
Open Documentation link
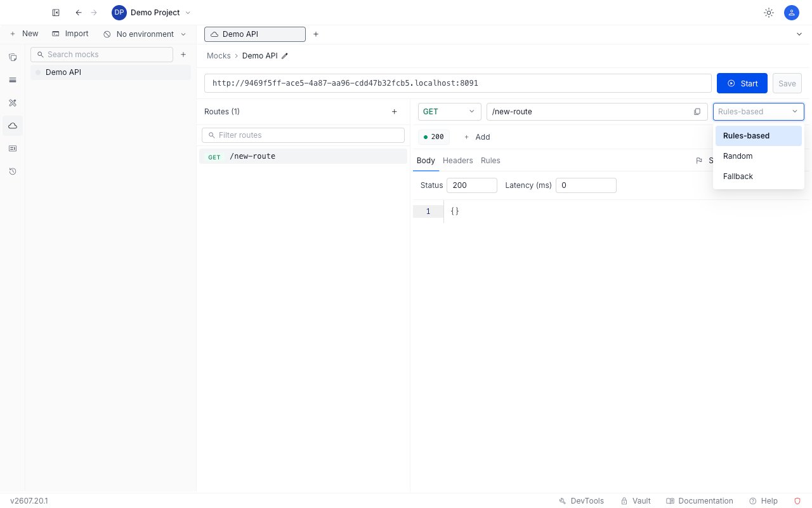(x=700, y=501)
